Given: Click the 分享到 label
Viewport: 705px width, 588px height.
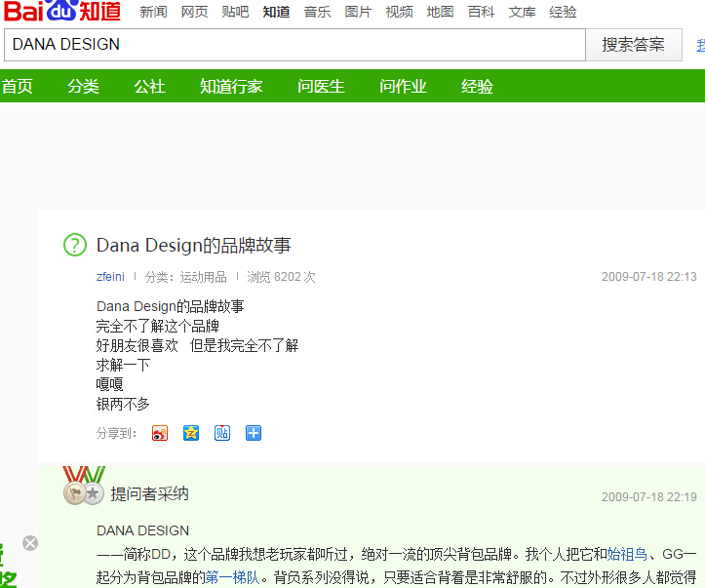Looking at the screenshot, I should (x=116, y=433).
